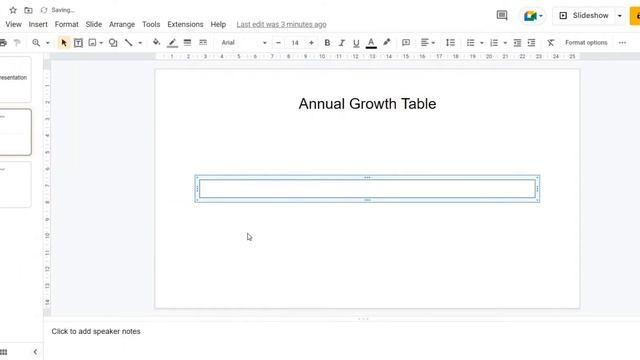Viewport: 640px width, 360px height.
Task: Click the decrease indent icon
Action: [517, 42]
